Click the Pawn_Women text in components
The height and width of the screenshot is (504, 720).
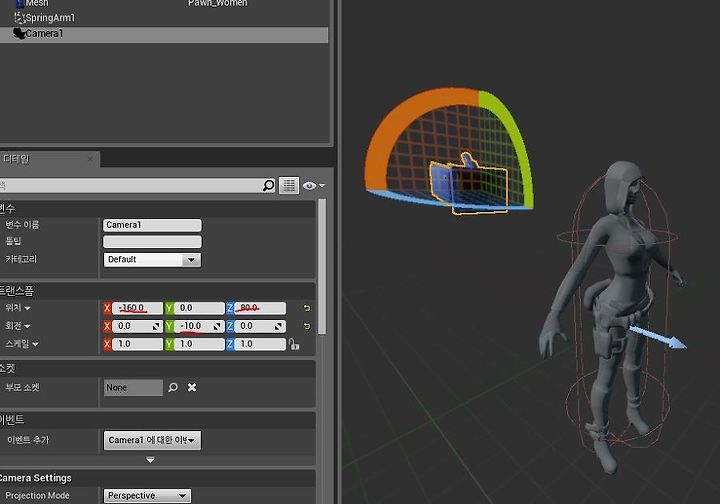point(218,3)
